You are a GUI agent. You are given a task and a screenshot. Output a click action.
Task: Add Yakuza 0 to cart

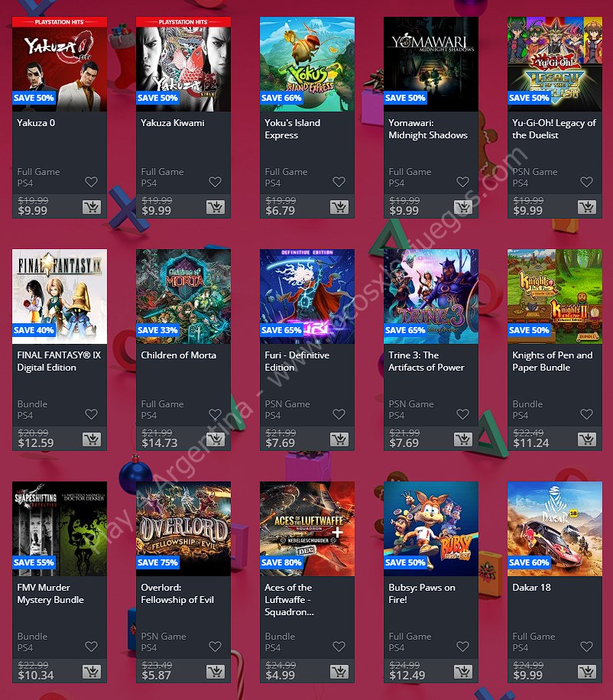pos(92,206)
